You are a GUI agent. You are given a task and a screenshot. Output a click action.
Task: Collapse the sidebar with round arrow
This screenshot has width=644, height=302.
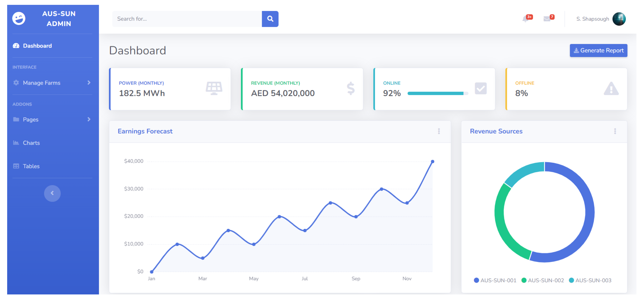point(52,193)
